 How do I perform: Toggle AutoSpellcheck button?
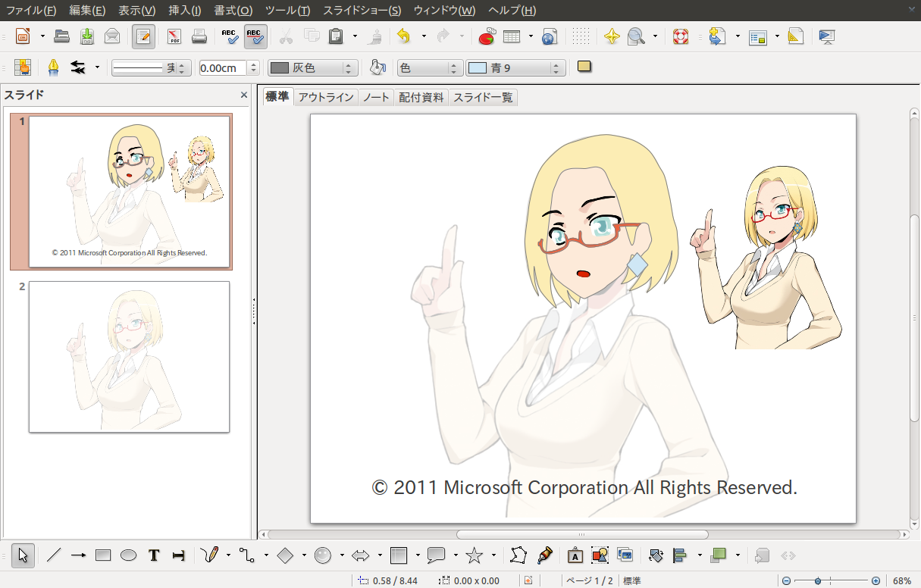[x=255, y=36]
